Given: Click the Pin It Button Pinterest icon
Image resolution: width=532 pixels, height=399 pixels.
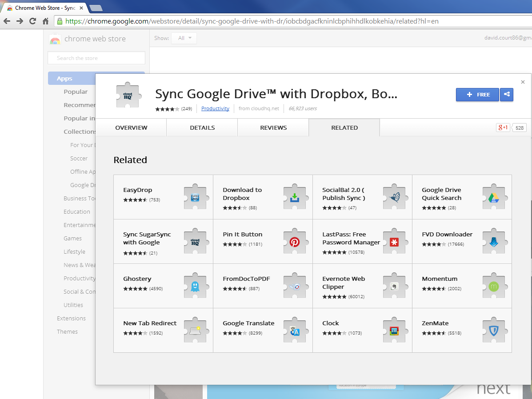Looking at the screenshot, I should coord(295,242).
